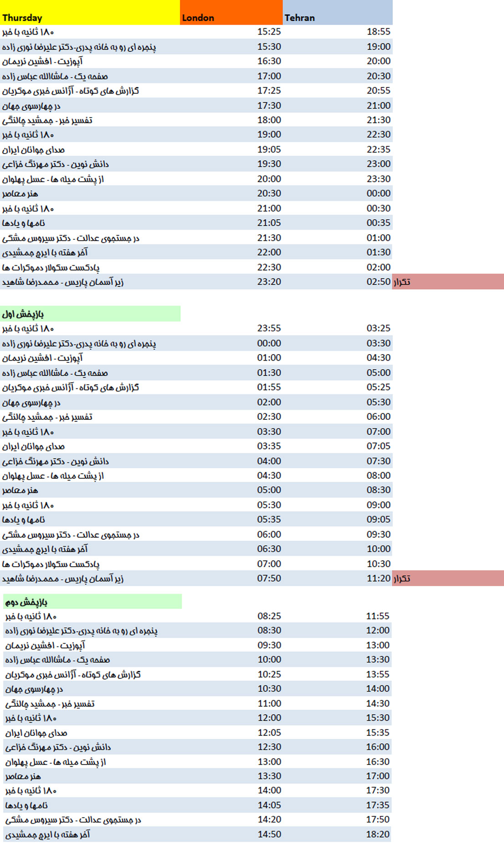Screen dimensions: 504x857
Task: Click red تکرار label beside 02:50
Action: point(447,282)
